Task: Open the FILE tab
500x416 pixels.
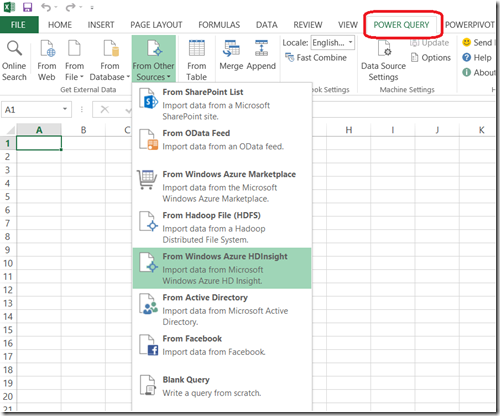Action: click(x=19, y=25)
